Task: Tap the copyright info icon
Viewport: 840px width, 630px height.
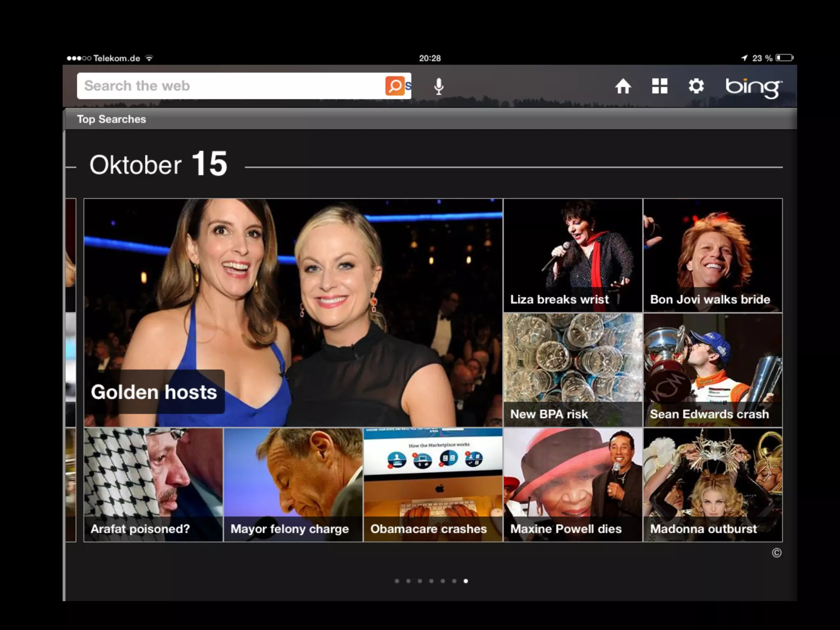Action: [776, 553]
